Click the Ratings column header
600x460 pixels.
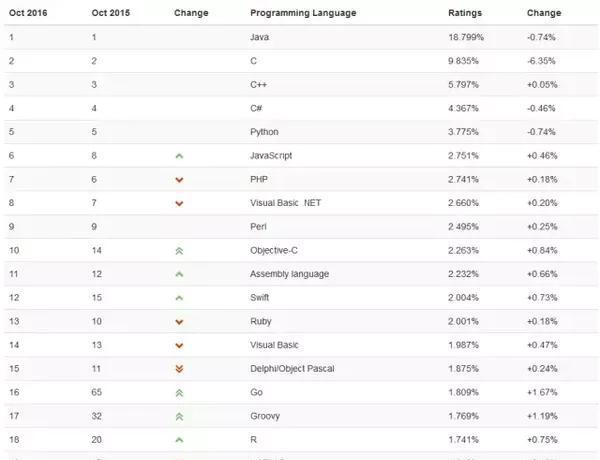pyautogui.click(x=464, y=13)
